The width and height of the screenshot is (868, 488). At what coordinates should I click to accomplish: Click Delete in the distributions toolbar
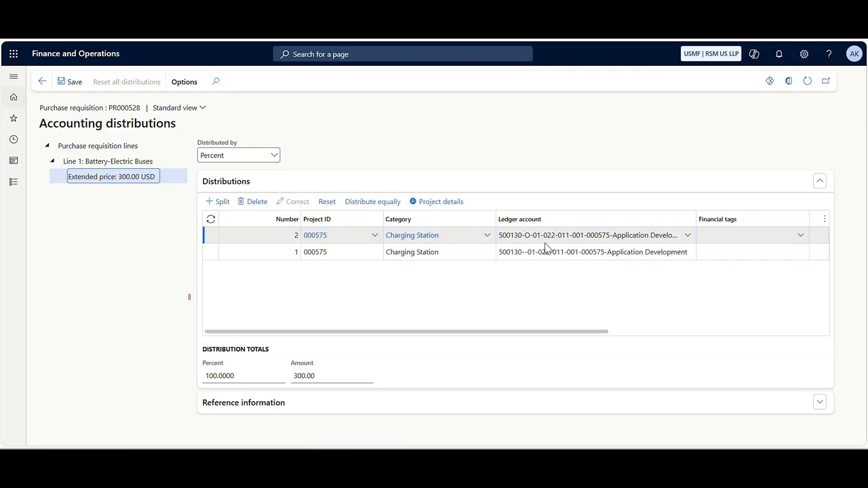click(x=252, y=201)
